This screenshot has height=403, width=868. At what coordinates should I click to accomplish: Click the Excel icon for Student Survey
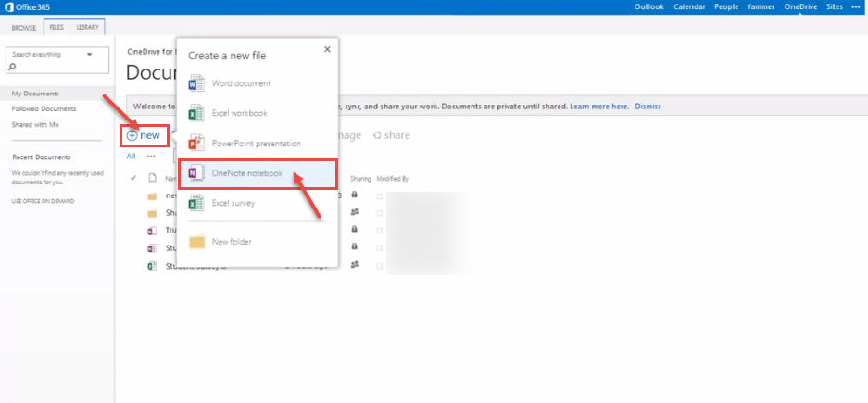(152, 266)
